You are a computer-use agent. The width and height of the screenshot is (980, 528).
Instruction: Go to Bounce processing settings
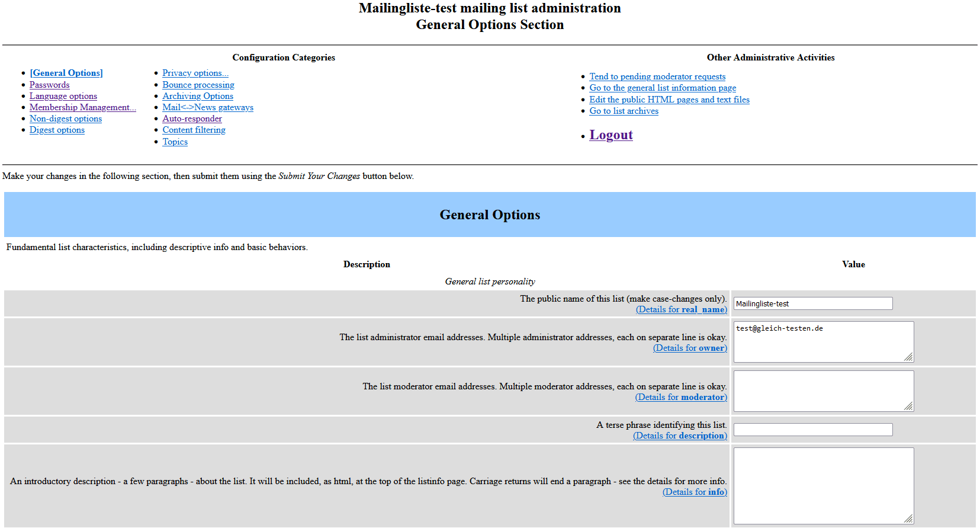click(x=198, y=85)
